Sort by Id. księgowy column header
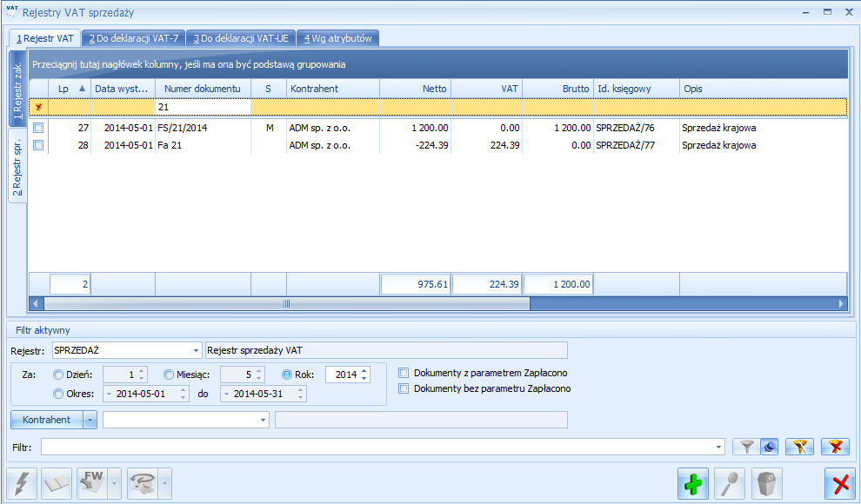The height and width of the screenshot is (504, 861). (637, 89)
